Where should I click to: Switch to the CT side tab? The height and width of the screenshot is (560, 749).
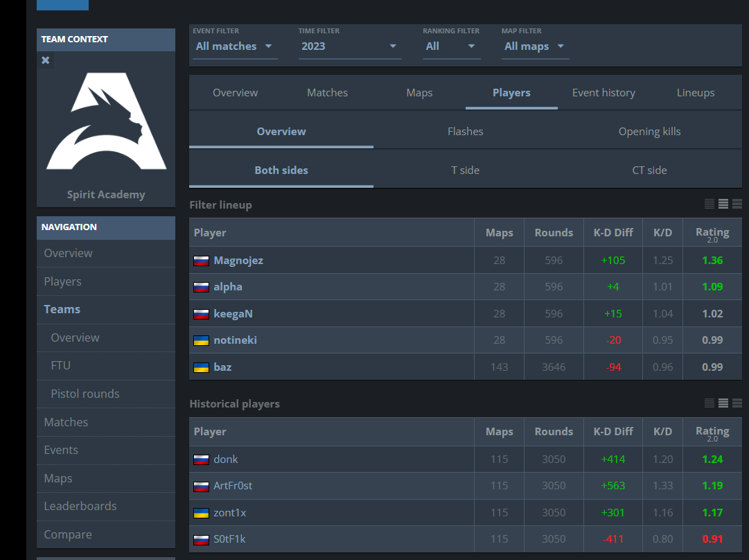point(650,170)
